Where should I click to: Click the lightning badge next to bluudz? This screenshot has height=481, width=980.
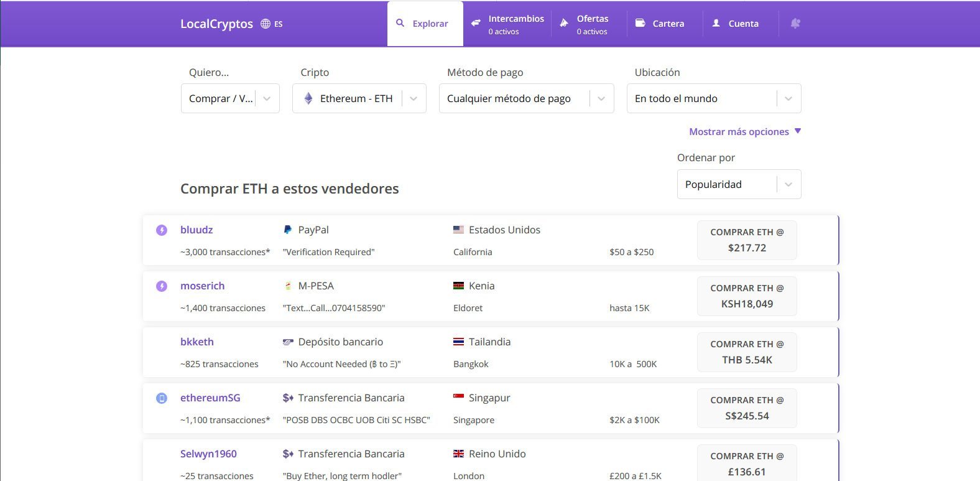point(162,230)
